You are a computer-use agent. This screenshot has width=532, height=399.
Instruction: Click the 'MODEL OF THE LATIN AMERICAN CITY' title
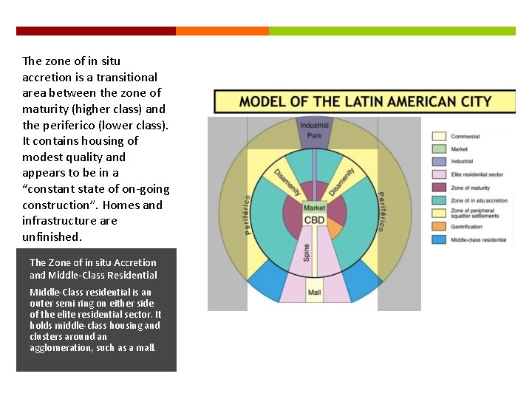(365, 101)
